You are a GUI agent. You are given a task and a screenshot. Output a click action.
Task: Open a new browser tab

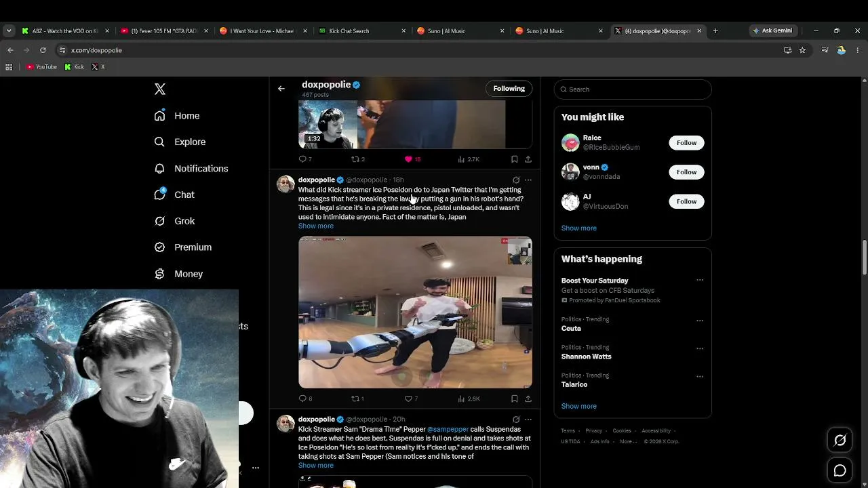click(715, 30)
